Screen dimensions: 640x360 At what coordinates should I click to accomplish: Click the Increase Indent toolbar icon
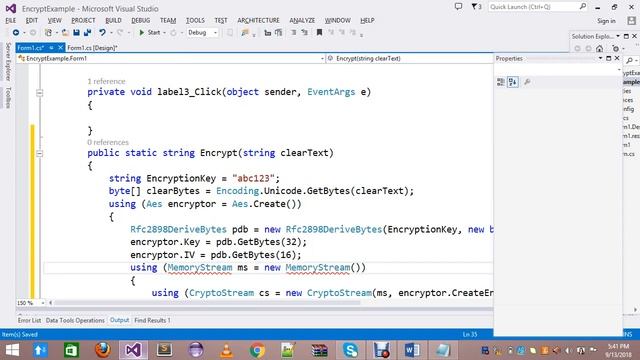[x=304, y=33]
